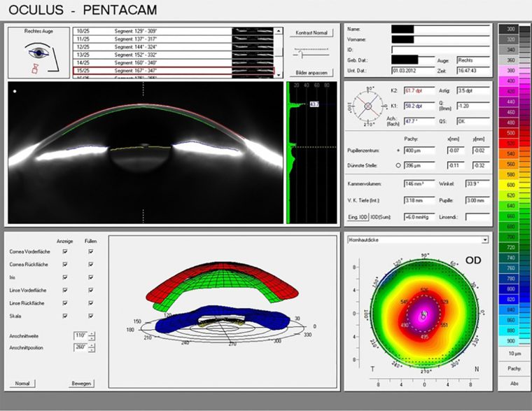Select segment 12/25 in the list
Image resolution: width=532 pixels, height=411 pixels.
[173, 47]
